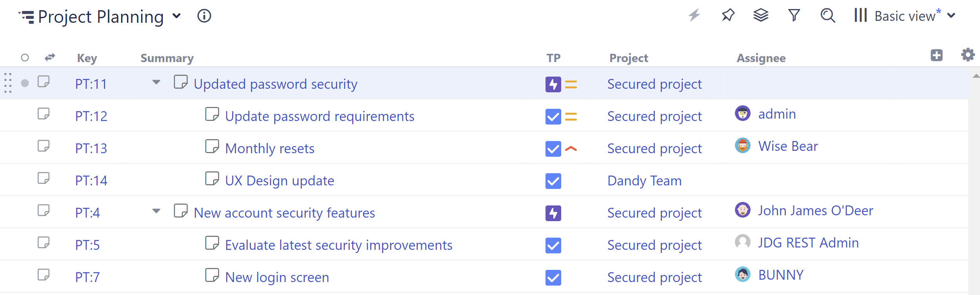
Task: Open the structure info icon
Action: [204, 16]
